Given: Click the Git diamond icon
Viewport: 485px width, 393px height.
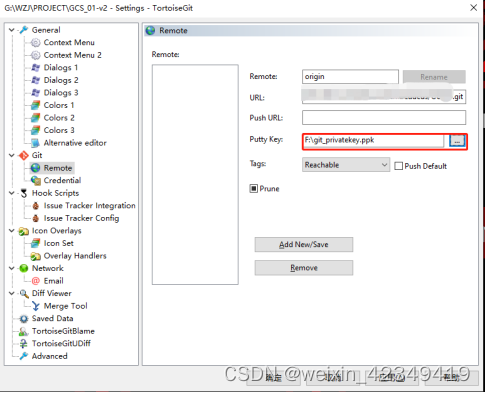Looking at the screenshot, I should coord(24,155).
